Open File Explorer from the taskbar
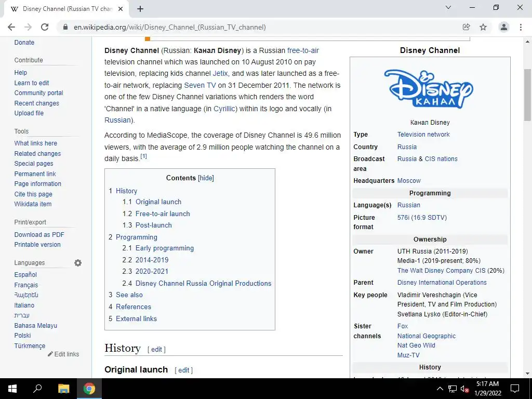This screenshot has height=399, width=532. pyautogui.click(x=63, y=389)
